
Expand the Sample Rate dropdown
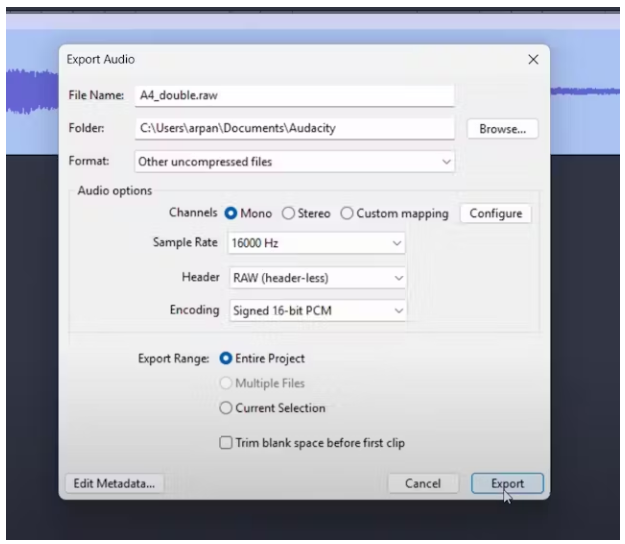click(316, 244)
